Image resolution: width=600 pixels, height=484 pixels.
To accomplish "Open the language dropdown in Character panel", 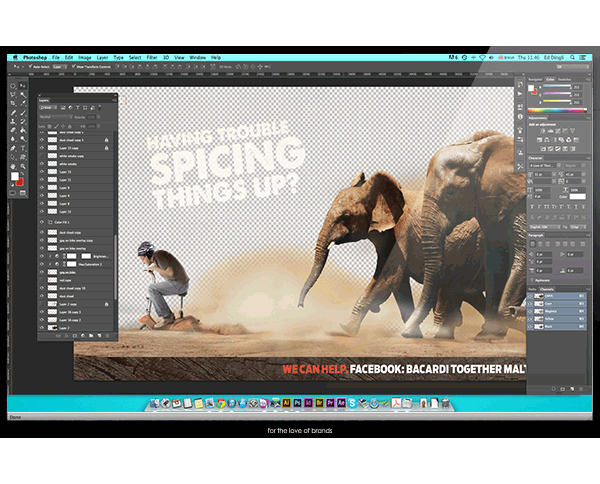I will pos(545,227).
